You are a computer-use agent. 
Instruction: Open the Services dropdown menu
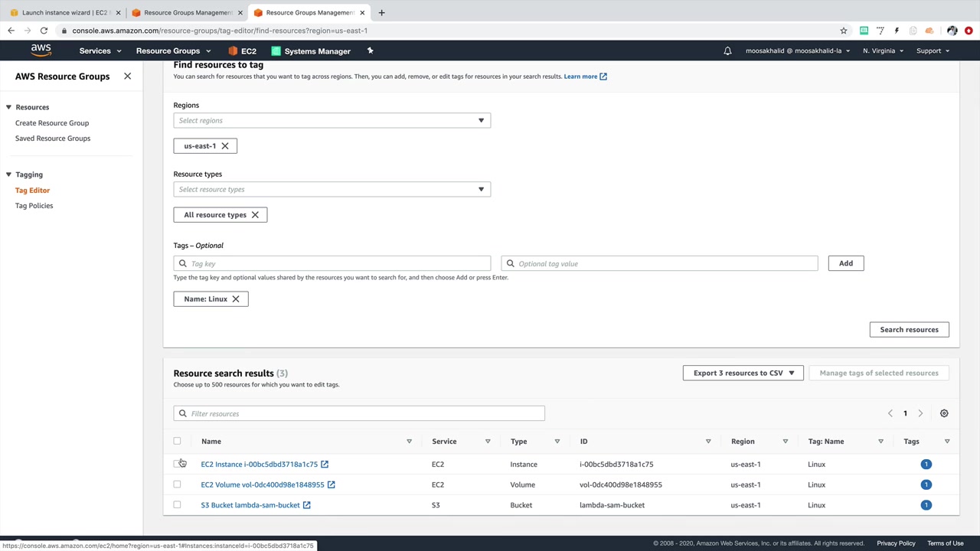100,51
